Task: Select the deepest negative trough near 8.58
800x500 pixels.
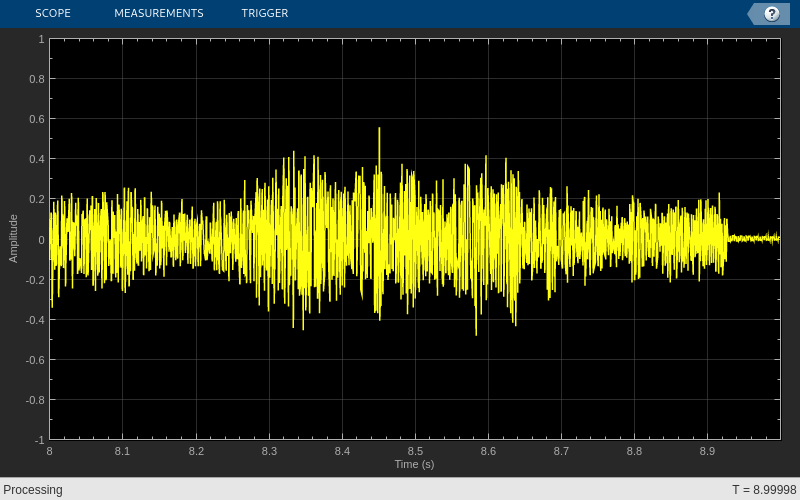Action: click(x=476, y=332)
